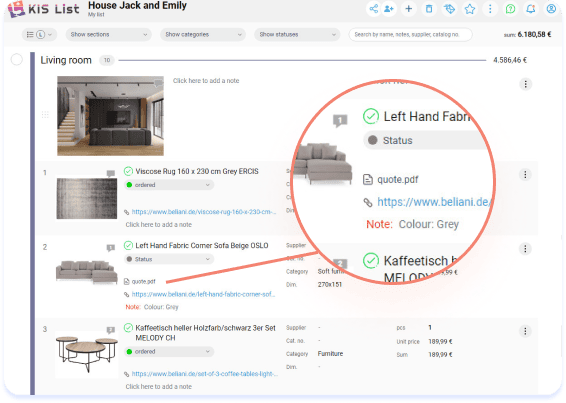Expand the Show categories dropdown
Viewport: 566px width, 403px height.
tap(203, 35)
